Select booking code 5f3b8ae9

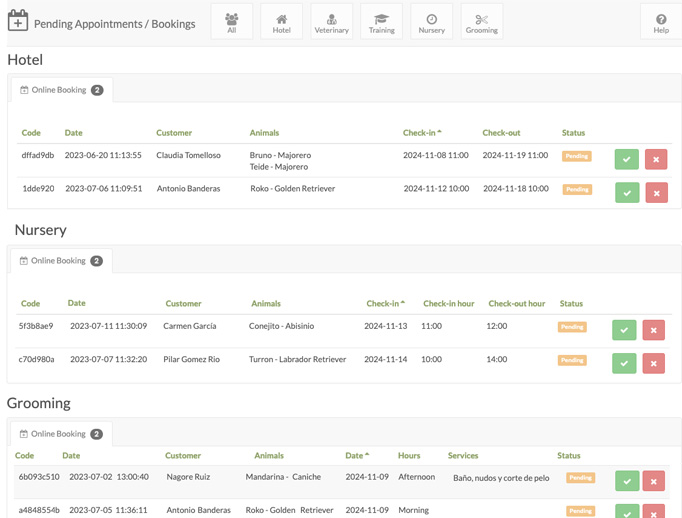36,326
